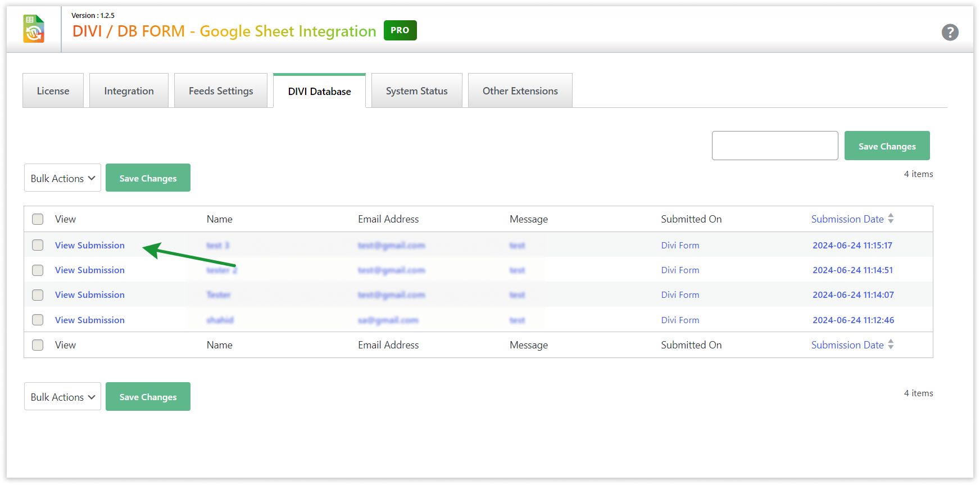Expand the bottom Bulk Actions dropdown
980x485 pixels.
(62, 397)
